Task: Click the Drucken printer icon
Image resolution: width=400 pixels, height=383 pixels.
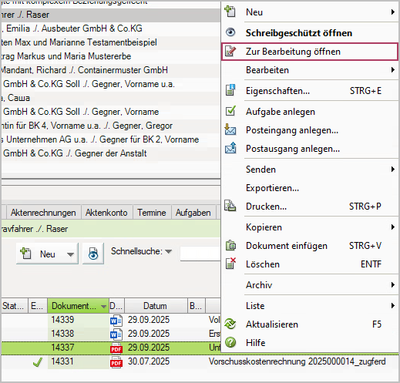Action: (x=230, y=206)
